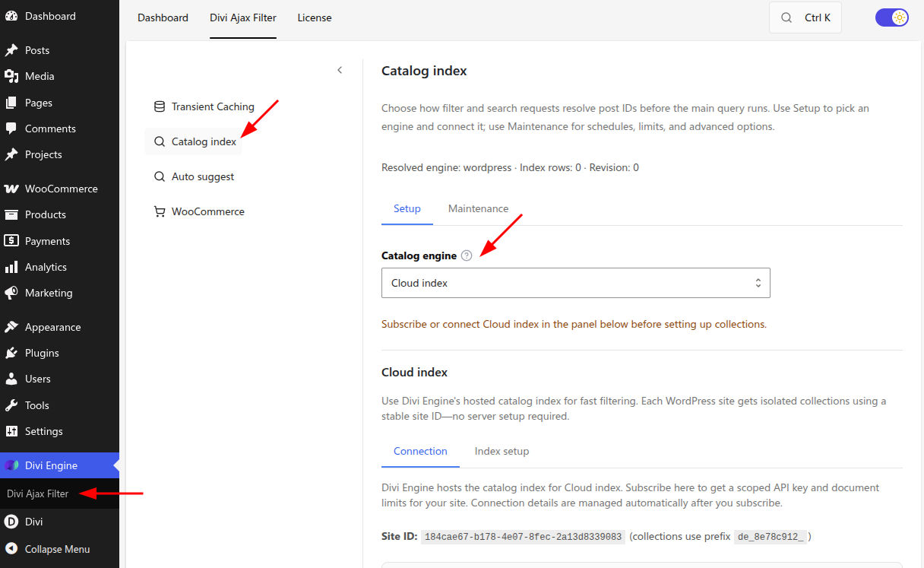Click the Projects pin icon
The width and height of the screenshot is (924, 568).
point(11,154)
